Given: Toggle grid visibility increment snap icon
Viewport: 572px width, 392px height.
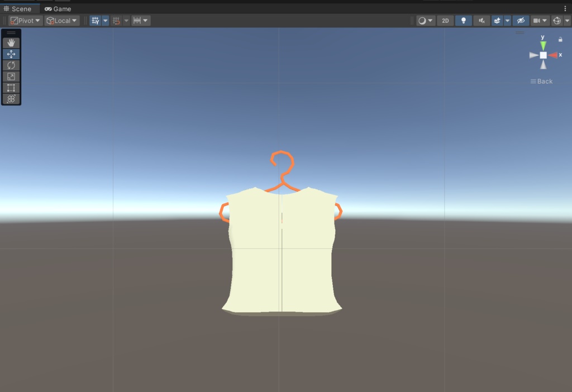Looking at the screenshot, I should [116, 21].
